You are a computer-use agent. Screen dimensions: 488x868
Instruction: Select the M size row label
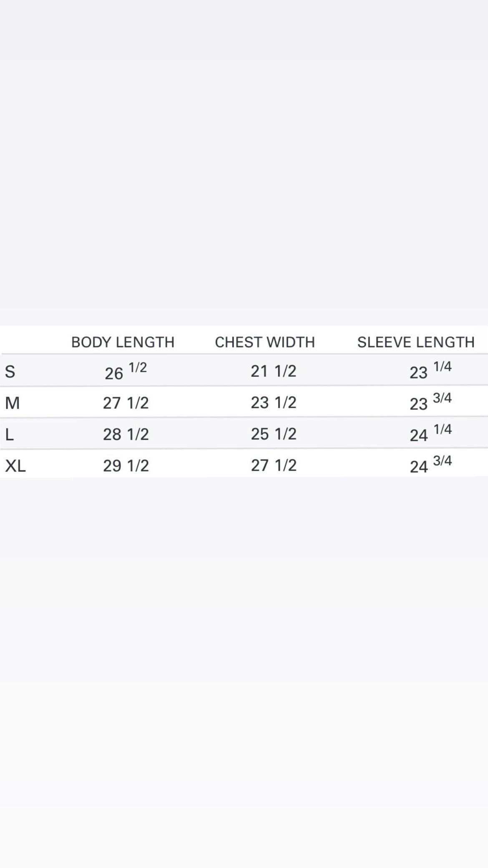point(13,403)
